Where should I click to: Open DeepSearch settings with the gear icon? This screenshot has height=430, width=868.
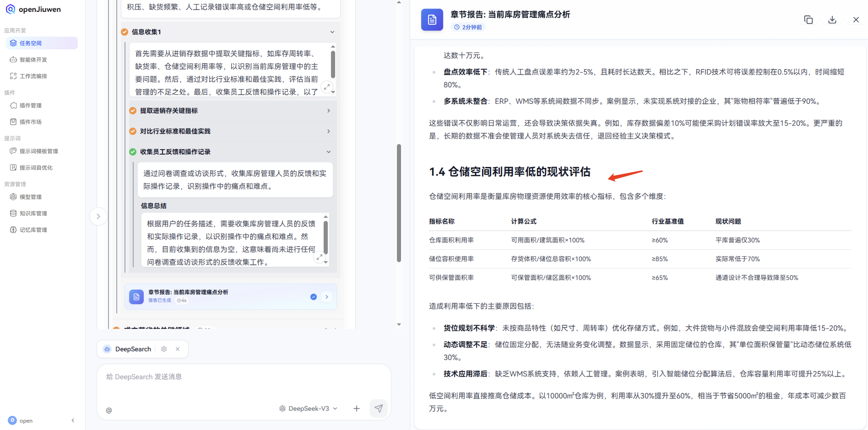[164, 349]
